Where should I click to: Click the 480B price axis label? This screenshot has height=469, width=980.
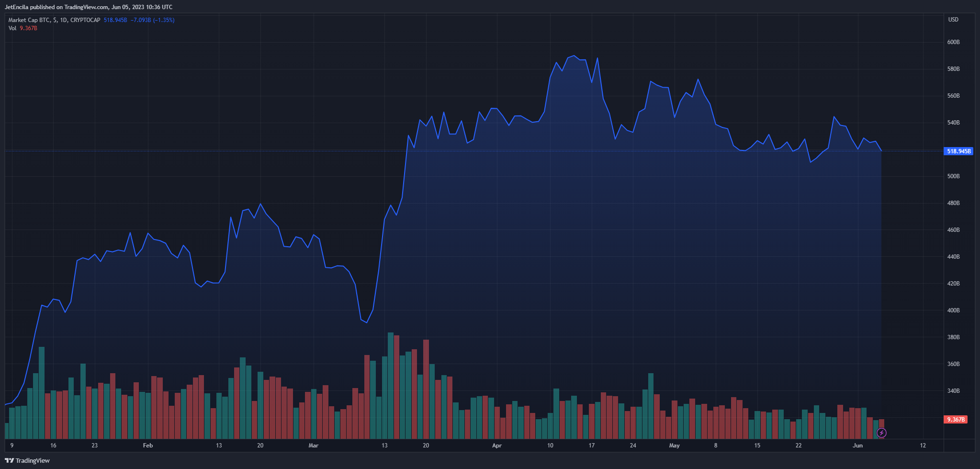953,203
